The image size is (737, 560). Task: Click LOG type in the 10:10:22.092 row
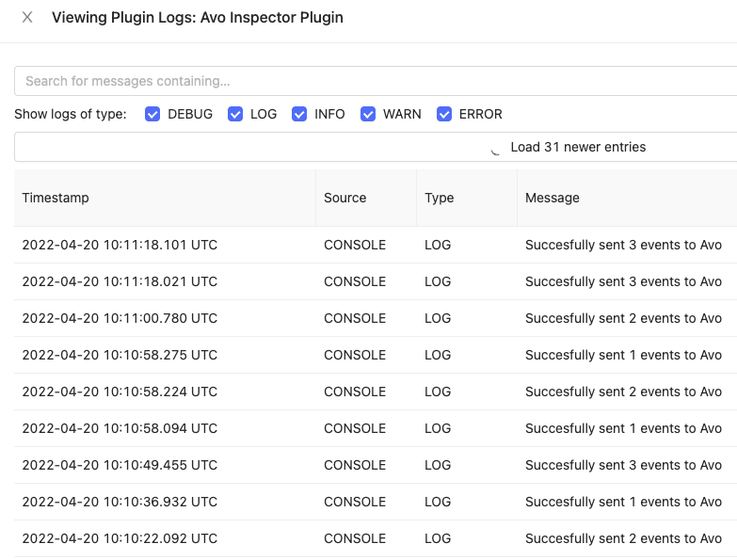coord(438,538)
